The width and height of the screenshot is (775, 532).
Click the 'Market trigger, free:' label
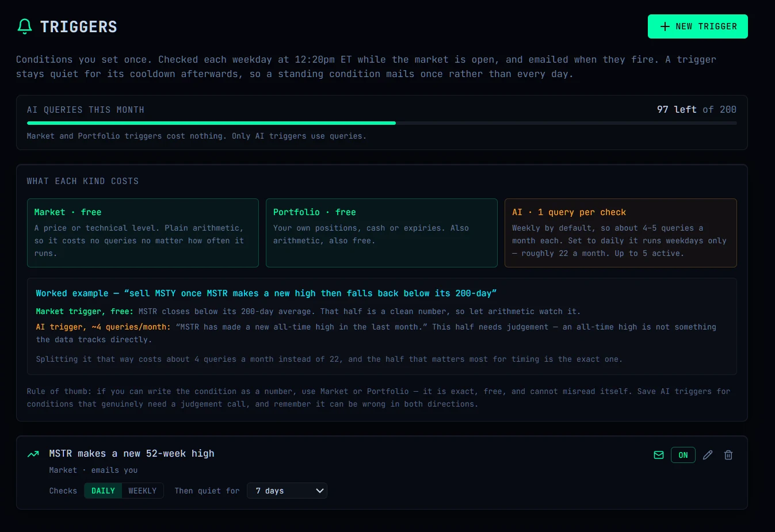[85, 311]
